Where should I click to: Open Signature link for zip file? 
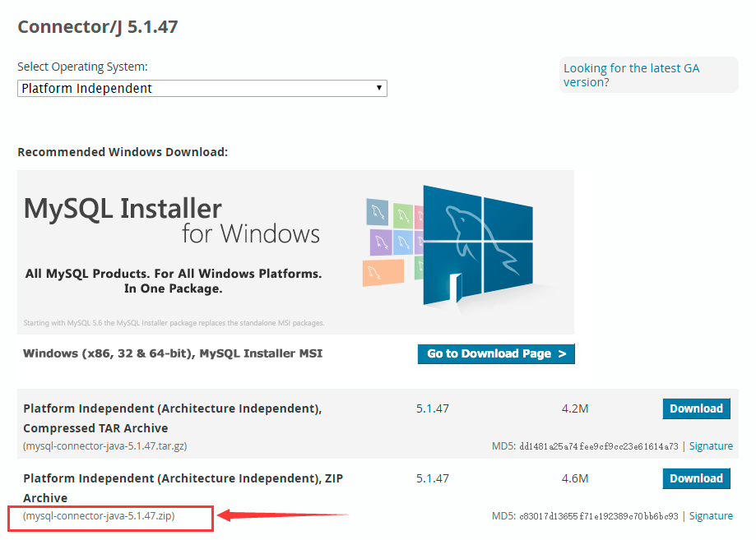[x=711, y=516]
